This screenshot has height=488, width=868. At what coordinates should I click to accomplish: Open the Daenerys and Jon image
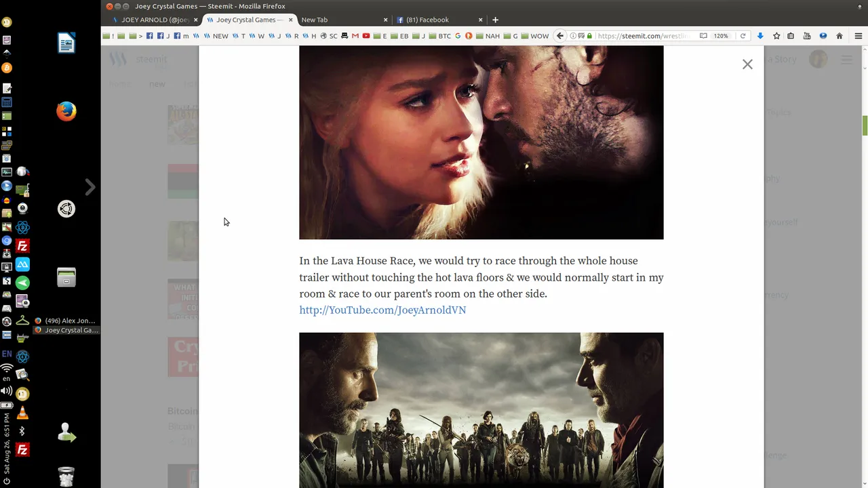(x=481, y=142)
